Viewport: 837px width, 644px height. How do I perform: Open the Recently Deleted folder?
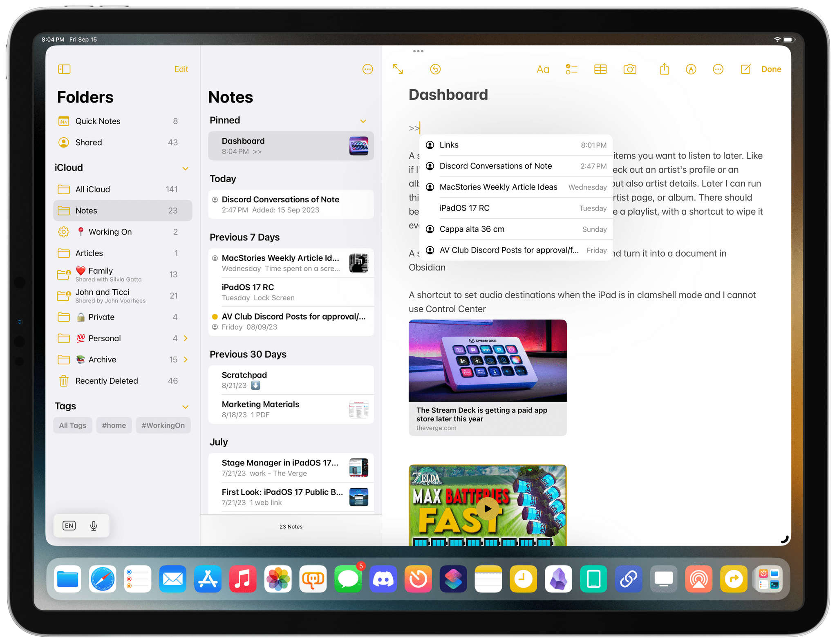(123, 380)
